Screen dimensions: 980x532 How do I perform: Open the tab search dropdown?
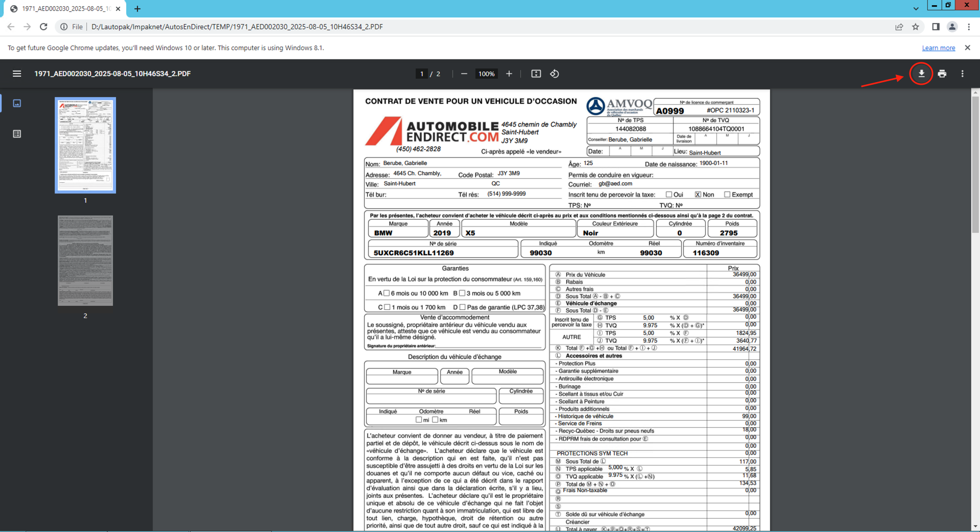[916, 9]
